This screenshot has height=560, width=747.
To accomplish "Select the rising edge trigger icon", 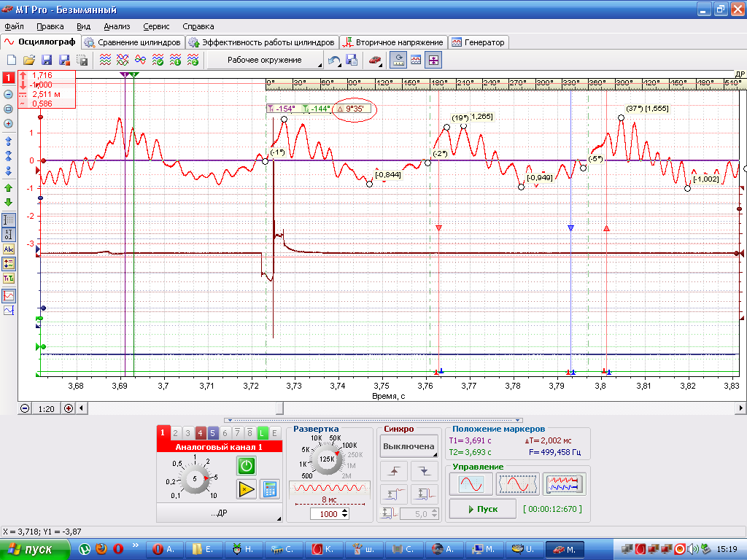I will 394,471.
